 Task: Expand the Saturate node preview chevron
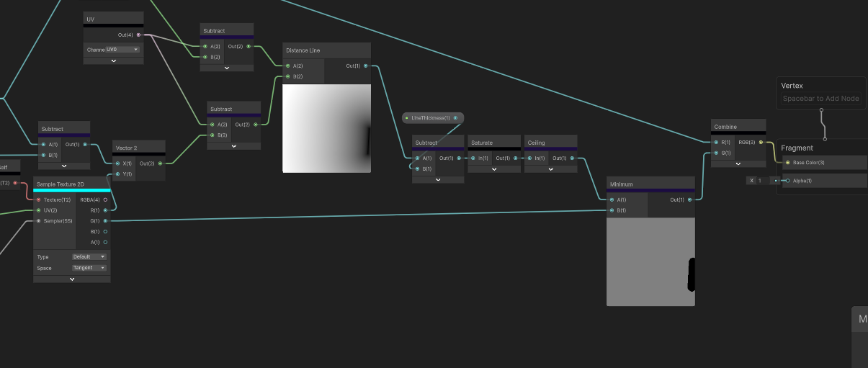494,169
